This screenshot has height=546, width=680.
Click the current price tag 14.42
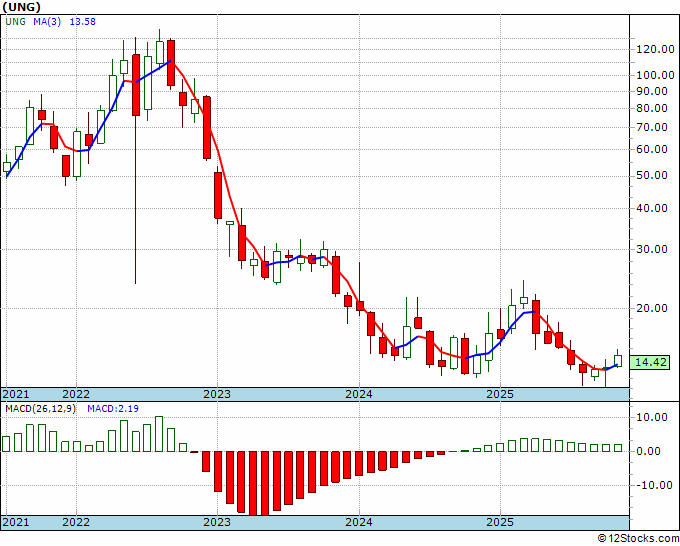click(650, 362)
